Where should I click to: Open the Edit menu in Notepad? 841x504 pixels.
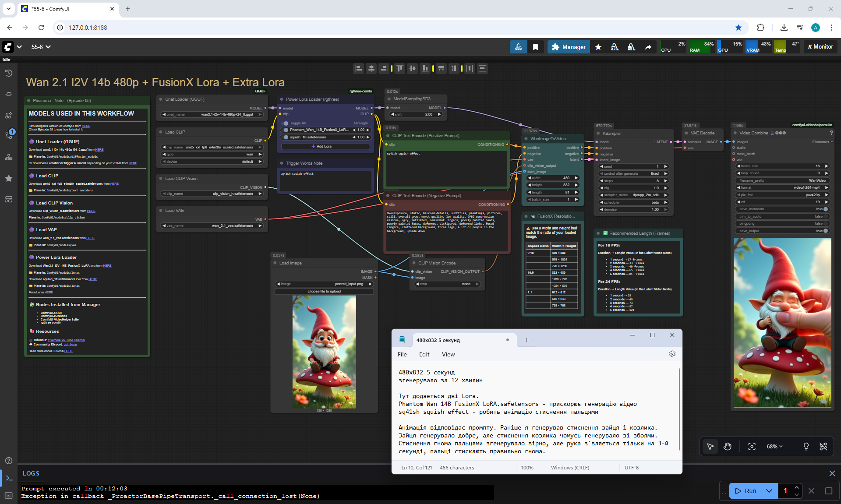click(x=424, y=354)
